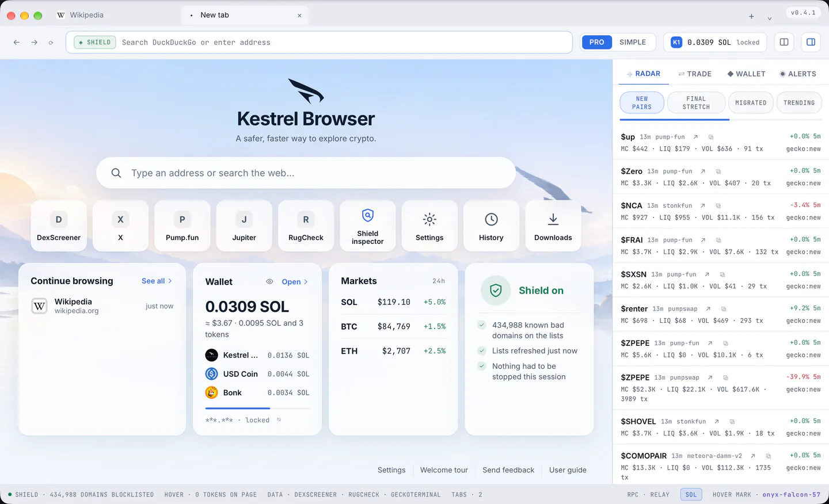Focus the Search DuckDuckGo address bar
829x504 pixels.
(x=319, y=43)
